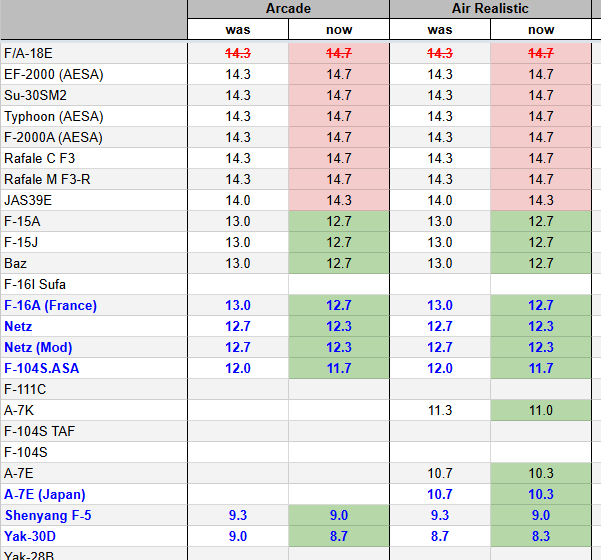Click the Arcade column group header

pyautogui.click(x=288, y=9)
